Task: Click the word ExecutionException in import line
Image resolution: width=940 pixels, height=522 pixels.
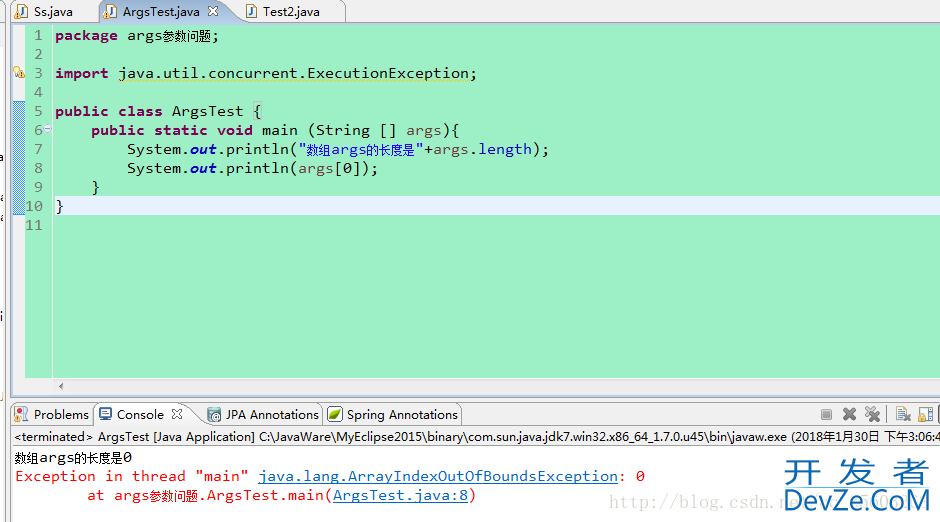Action: pyautogui.click(x=388, y=73)
